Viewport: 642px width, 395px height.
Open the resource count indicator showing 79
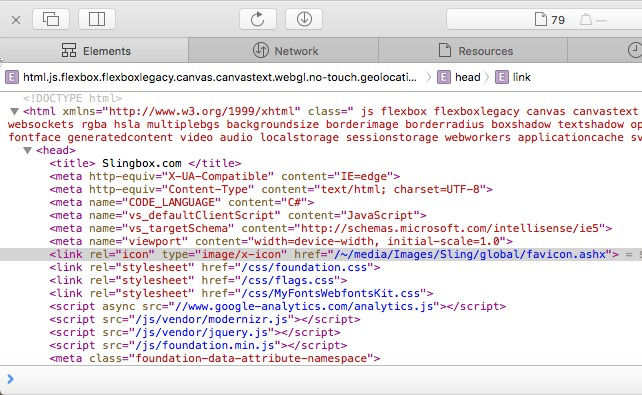coord(550,20)
